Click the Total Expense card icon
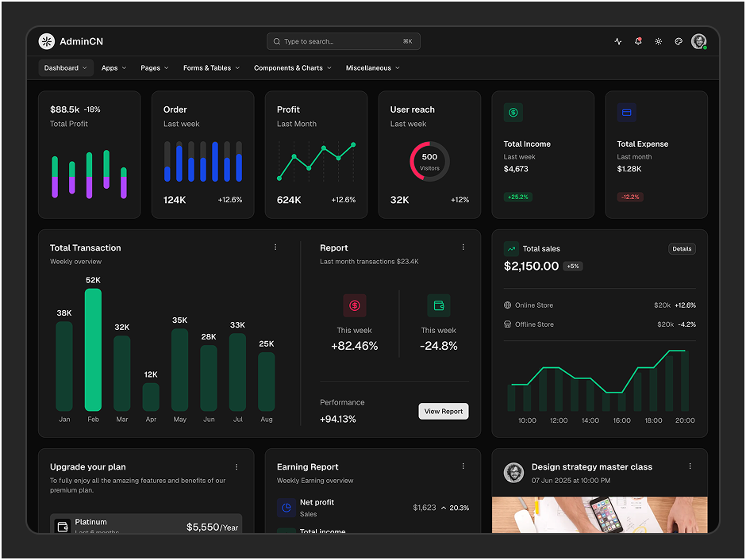 [x=627, y=113]
